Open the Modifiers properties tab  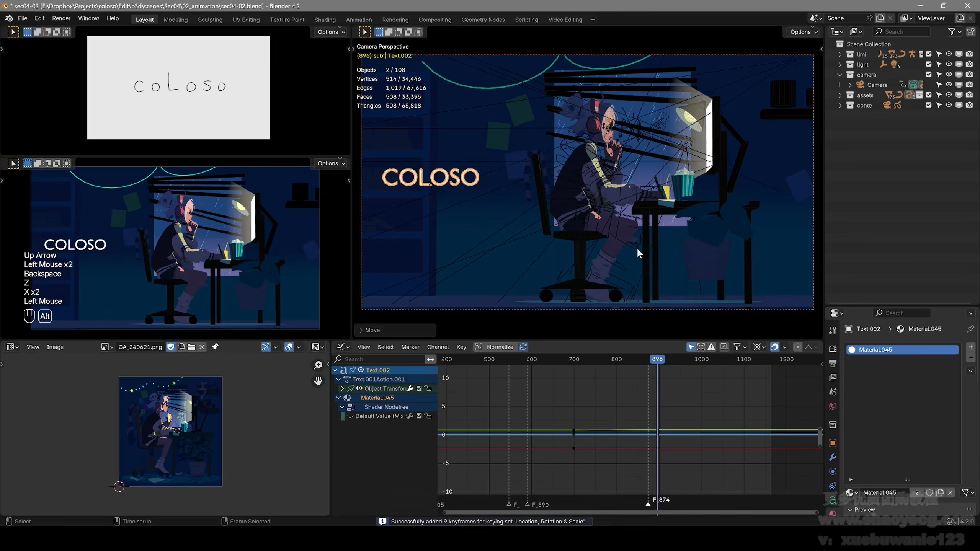point(833,457)
